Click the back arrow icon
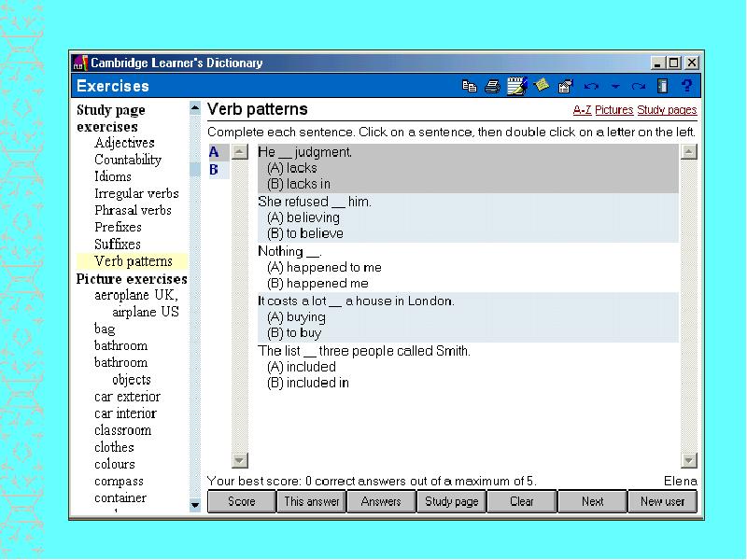The width and height of the screenshot is (747, 560). pyautogui.click(x=591, y=87)
